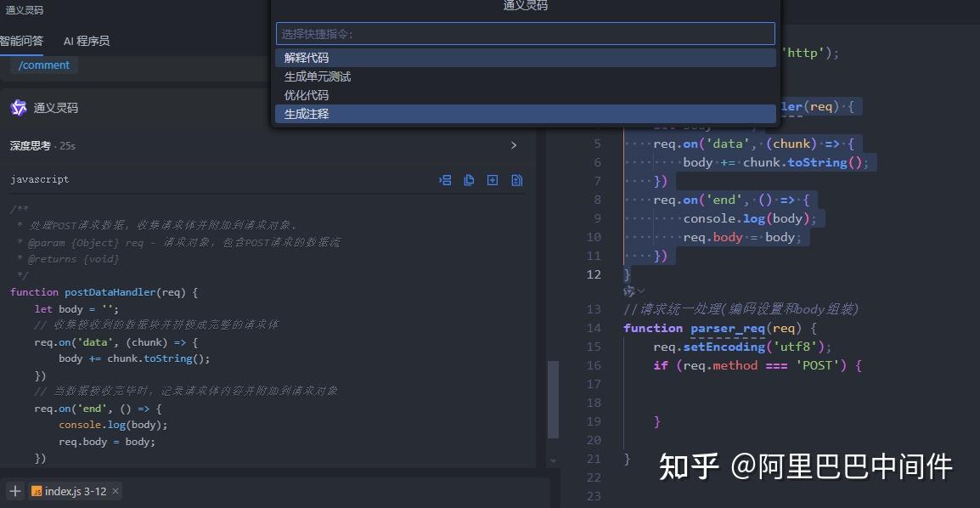Remove index.js 3-12 context chip
Screen dimensions: 980x508
point(115,491)
